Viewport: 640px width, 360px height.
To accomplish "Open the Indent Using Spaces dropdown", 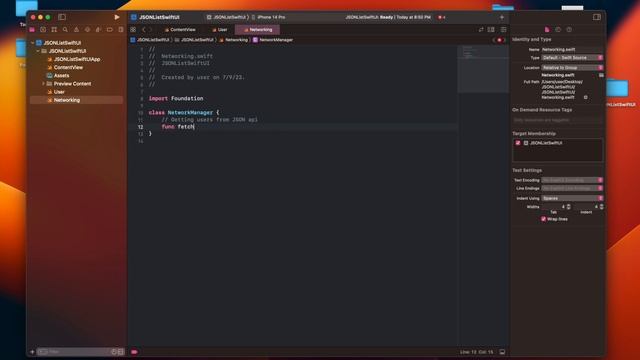I will click(572, 198).
